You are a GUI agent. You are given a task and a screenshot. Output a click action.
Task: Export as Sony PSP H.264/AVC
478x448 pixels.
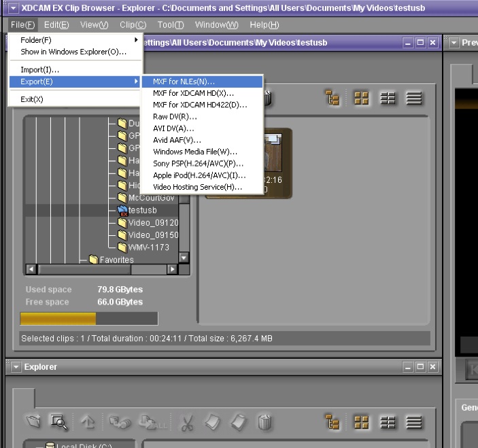click(202, 164)
